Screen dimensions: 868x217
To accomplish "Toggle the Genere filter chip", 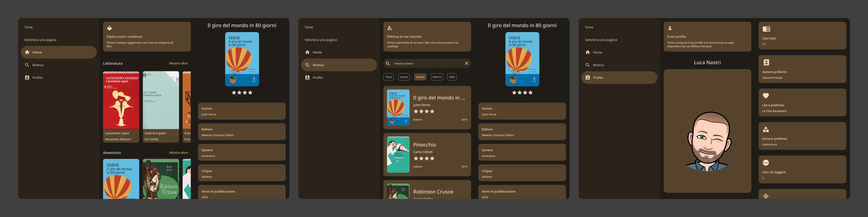I will tap(420, 77).
